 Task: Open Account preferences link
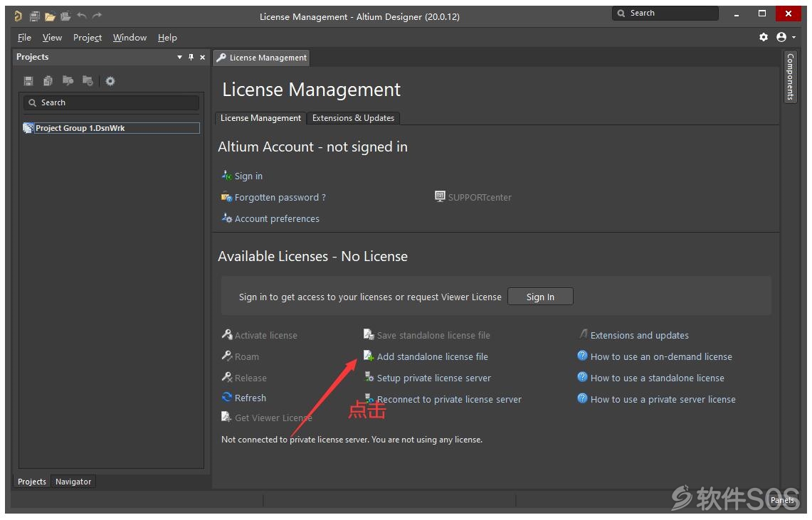tap(277, 219)
